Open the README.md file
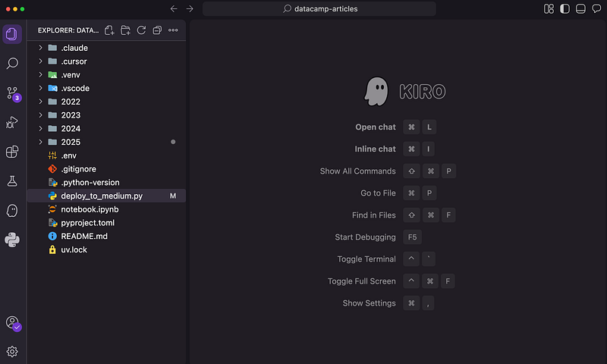Viewport: 607px width, 364px height. (83, 236)
